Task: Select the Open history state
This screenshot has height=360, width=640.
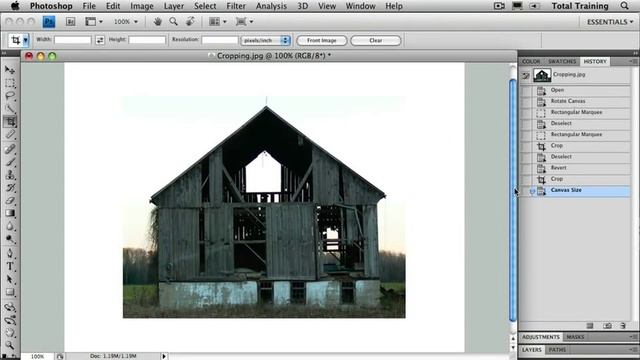Action: tap(581, 90)
